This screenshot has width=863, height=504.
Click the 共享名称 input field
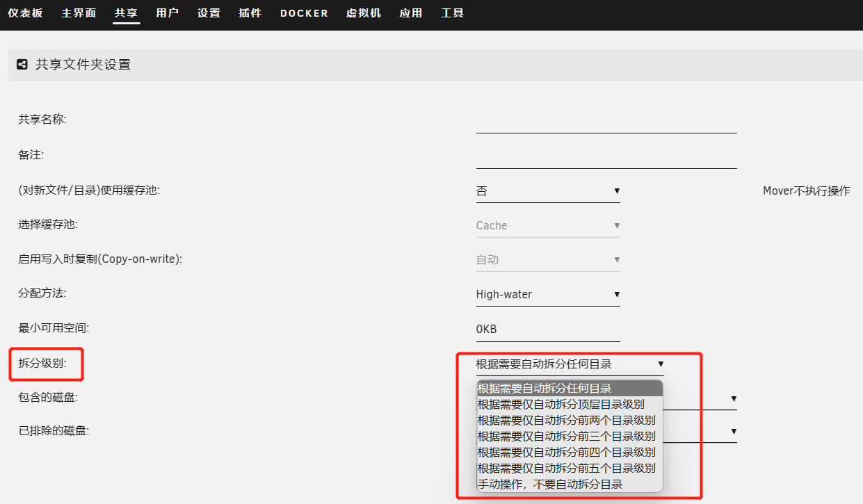(x=606, y=122)
